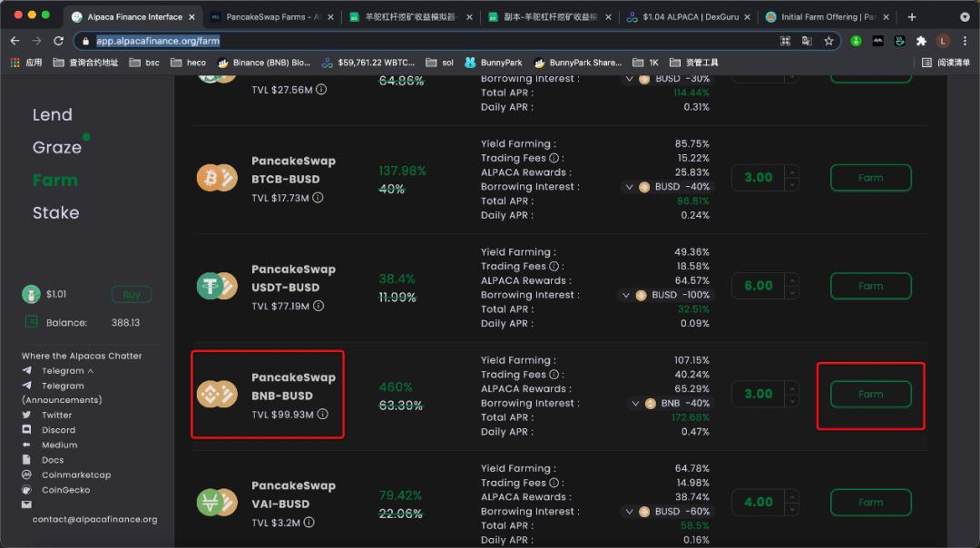Click info icon next to BNB-BUSD TVL
Image resolution: width=980 pixels, height=548 pixels.
(x=322, y=415)
